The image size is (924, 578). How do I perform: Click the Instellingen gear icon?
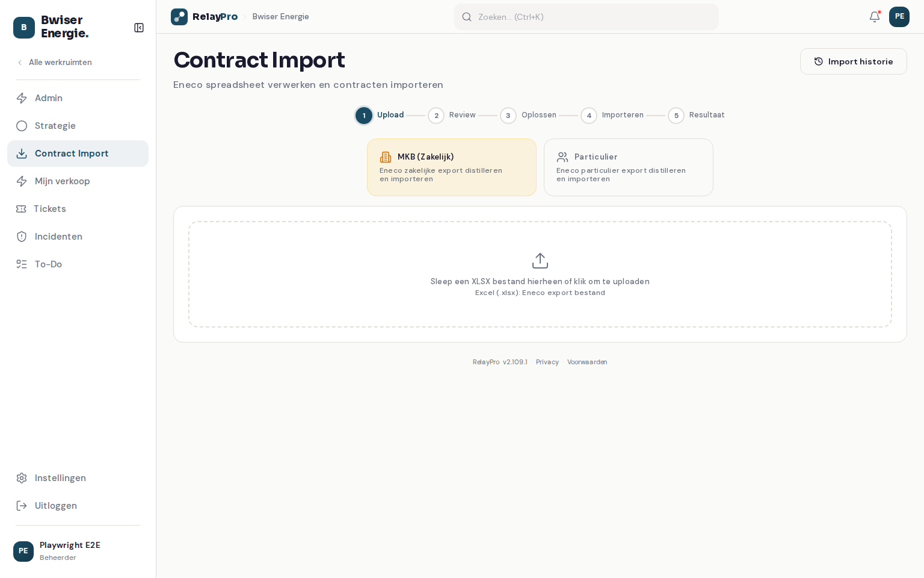click(x=22, y=478)
